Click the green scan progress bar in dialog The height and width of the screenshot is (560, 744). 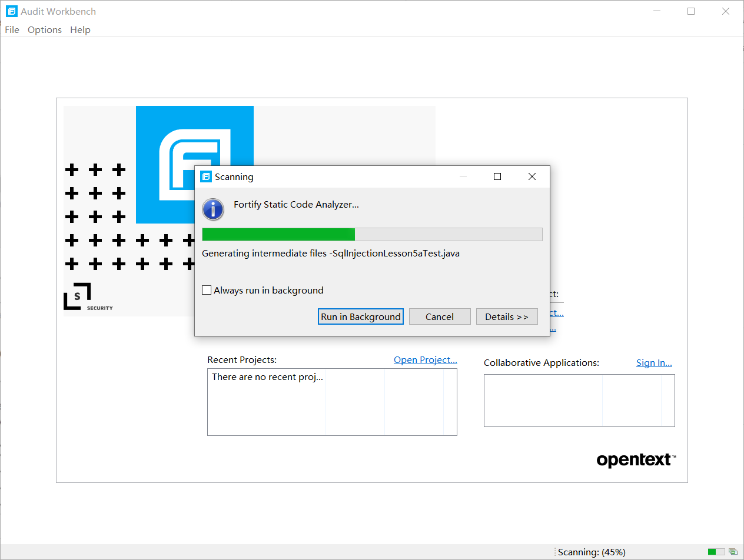[x=372, y=234]
